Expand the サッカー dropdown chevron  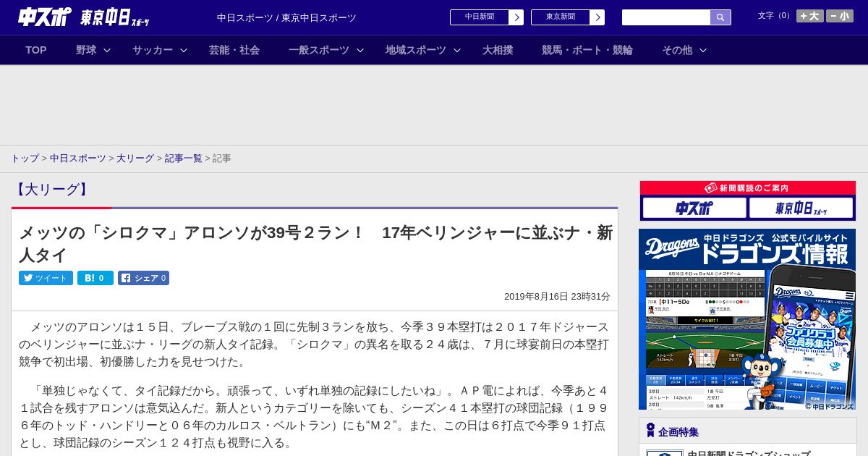coord(184,50)
